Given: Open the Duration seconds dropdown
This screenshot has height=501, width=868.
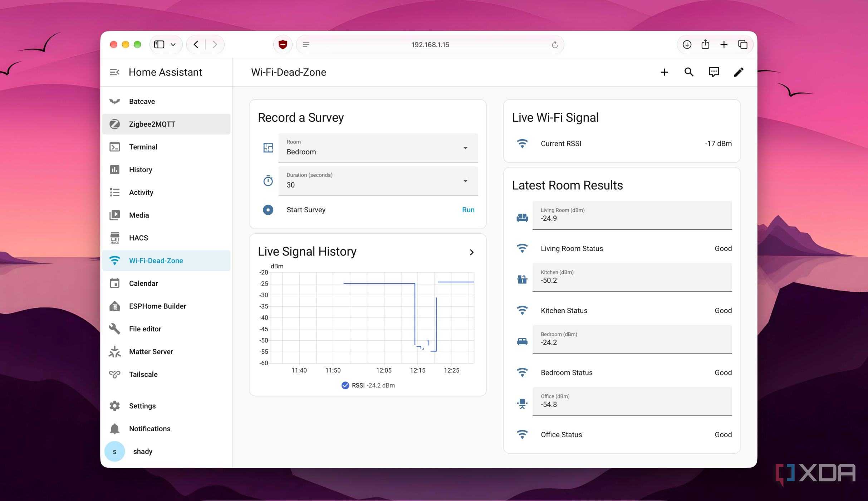Looking at the screenshot, I should point(378,181).
